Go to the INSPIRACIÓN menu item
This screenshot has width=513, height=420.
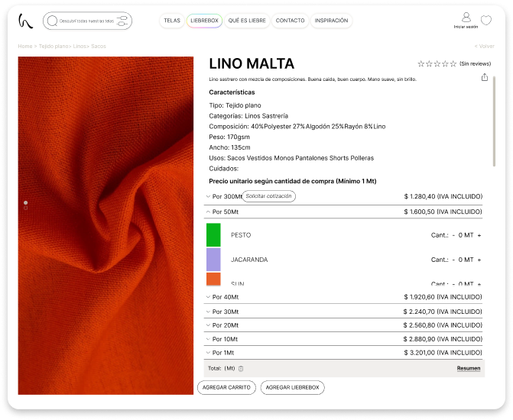(x=331, y=21)
